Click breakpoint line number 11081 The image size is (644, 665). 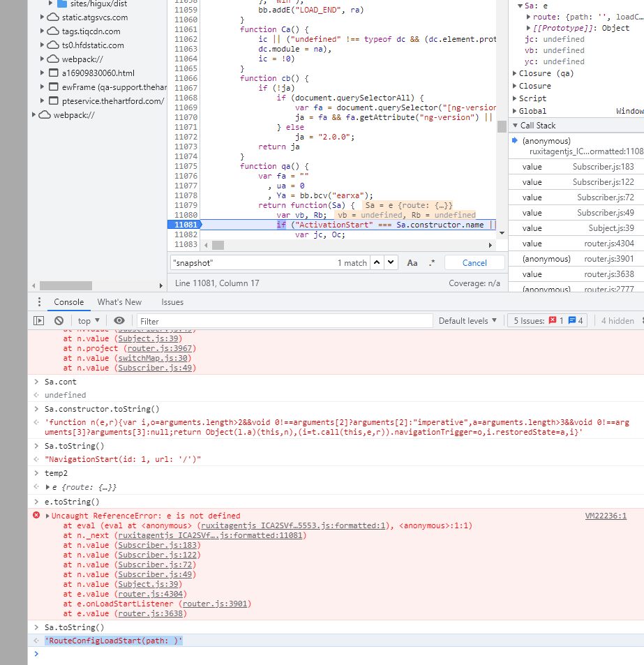[x=186, y=225]
